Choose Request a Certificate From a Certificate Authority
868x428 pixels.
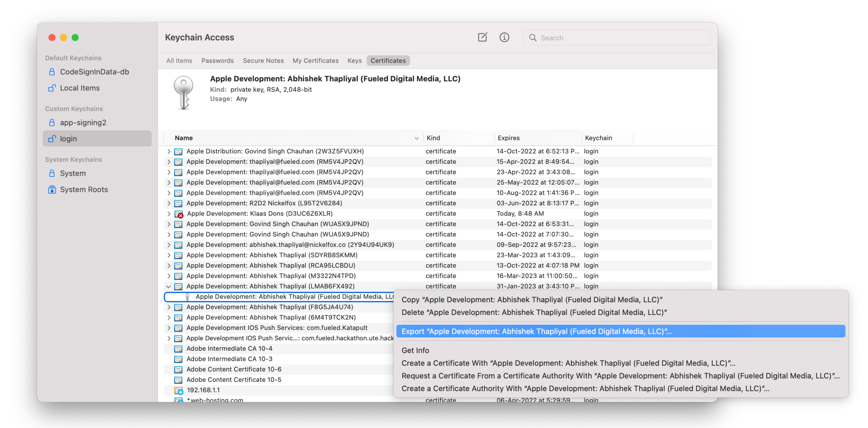(620, 376)
